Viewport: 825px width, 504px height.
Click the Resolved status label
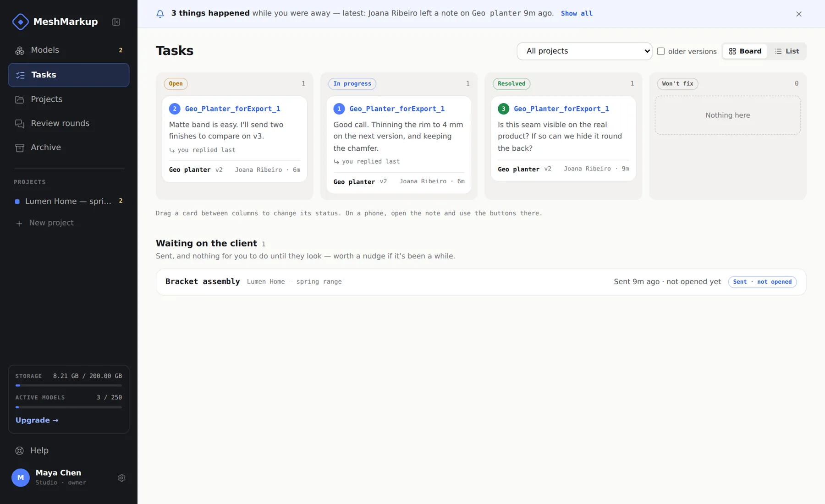pyautogui.click(x=511, y=84)
